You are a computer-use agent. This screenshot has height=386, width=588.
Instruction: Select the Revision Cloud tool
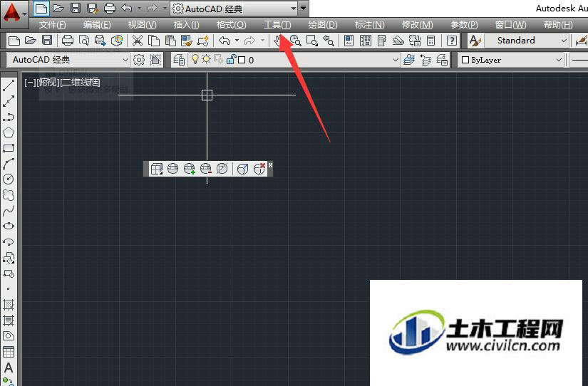click(9, 195)
